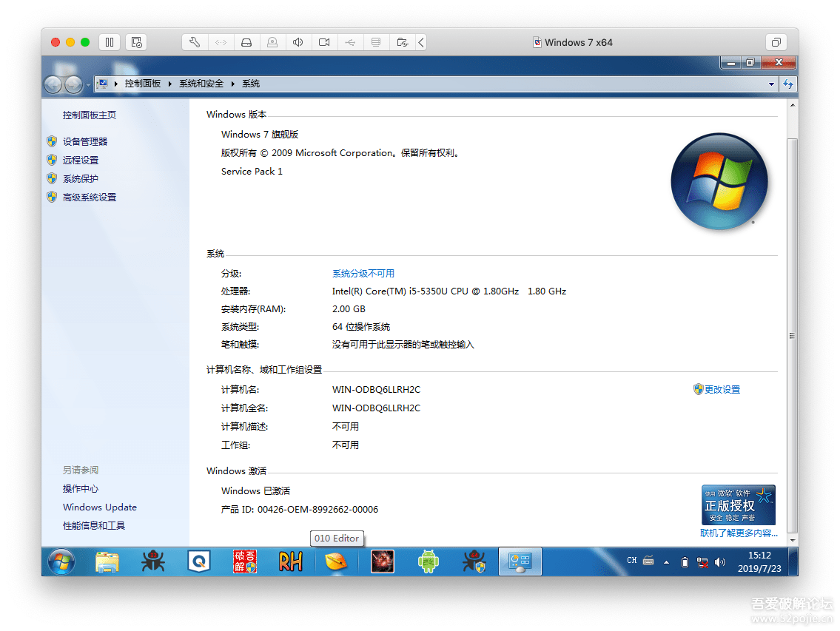Screen dimensions: 840x631
Task: Go to 控制面板主页
Action: point(89,115)
